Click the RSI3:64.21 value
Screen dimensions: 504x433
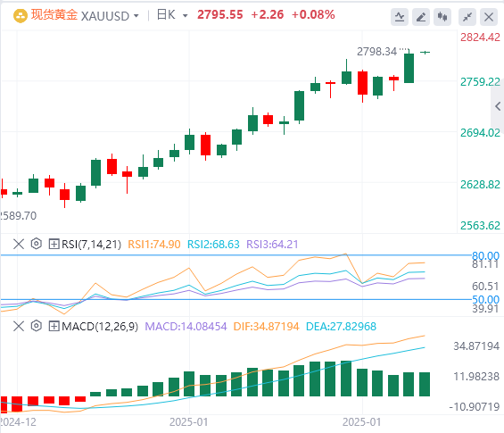click(x=272, y=244)
